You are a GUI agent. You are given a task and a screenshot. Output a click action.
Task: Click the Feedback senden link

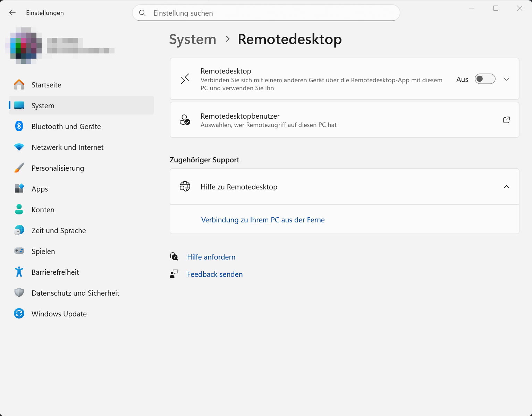coord(215,274)
